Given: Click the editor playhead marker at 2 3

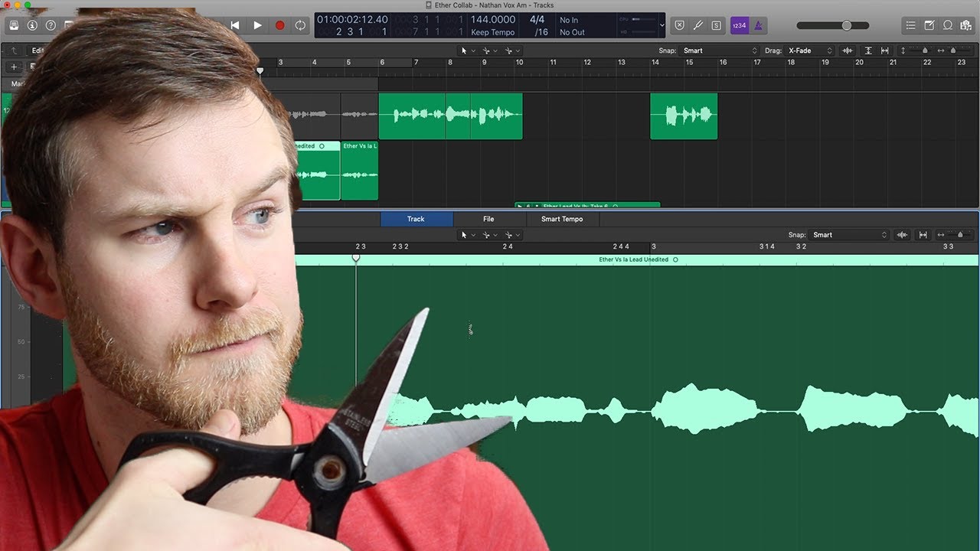Looking at the screenshot, I should point(356,259).
